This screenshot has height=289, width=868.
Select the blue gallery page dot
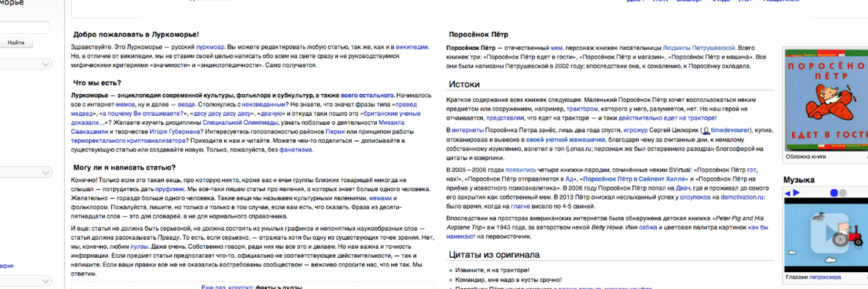[834, 192]
